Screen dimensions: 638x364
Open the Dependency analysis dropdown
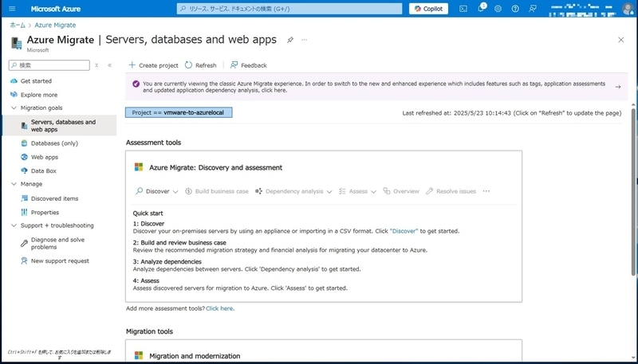click(293, 191)
